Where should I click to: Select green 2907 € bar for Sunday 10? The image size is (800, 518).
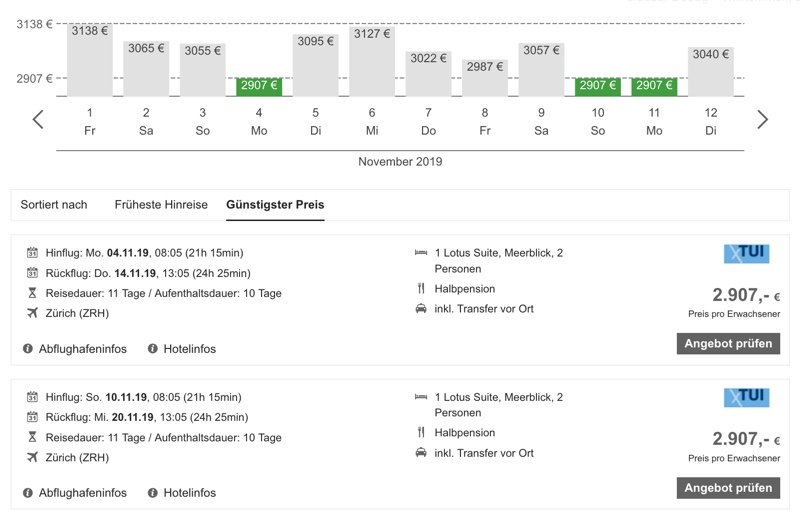pos(597,86)
